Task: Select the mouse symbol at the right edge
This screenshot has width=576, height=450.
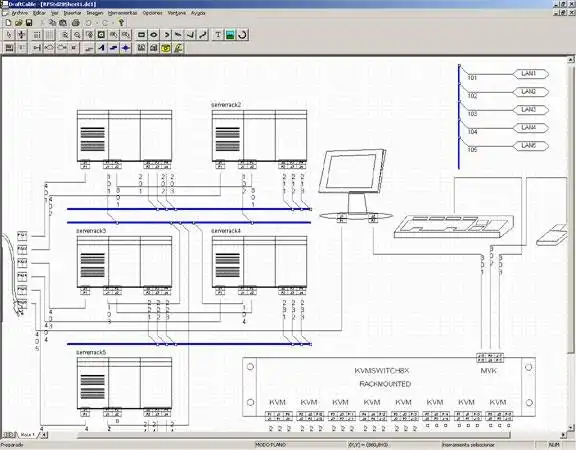Action: pyautogui.click(x=552, y=235)
